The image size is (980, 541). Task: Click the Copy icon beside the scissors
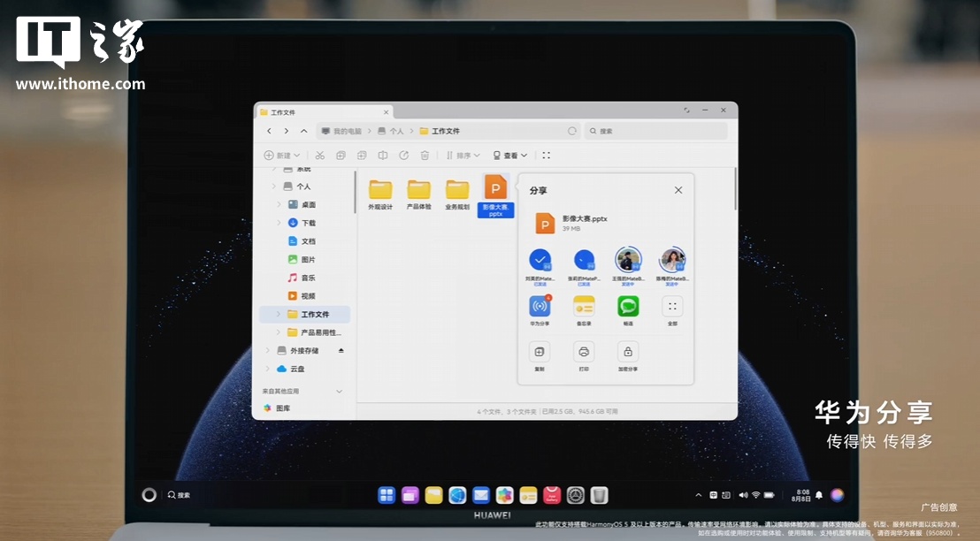341,156
